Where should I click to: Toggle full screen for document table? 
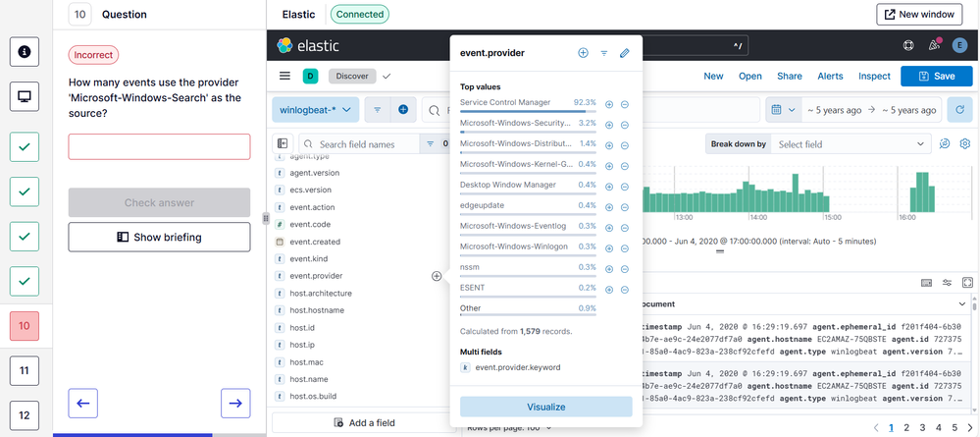pos(967,283)
